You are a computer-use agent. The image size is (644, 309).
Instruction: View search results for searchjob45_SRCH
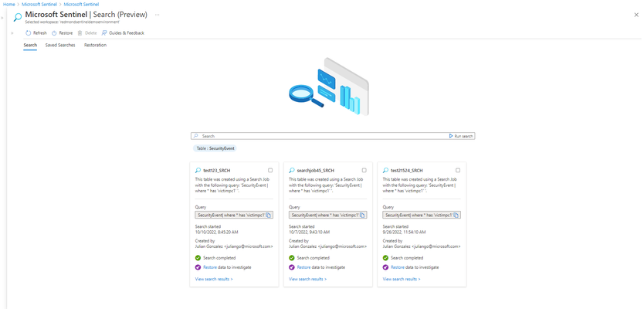[x=308, y=279]
